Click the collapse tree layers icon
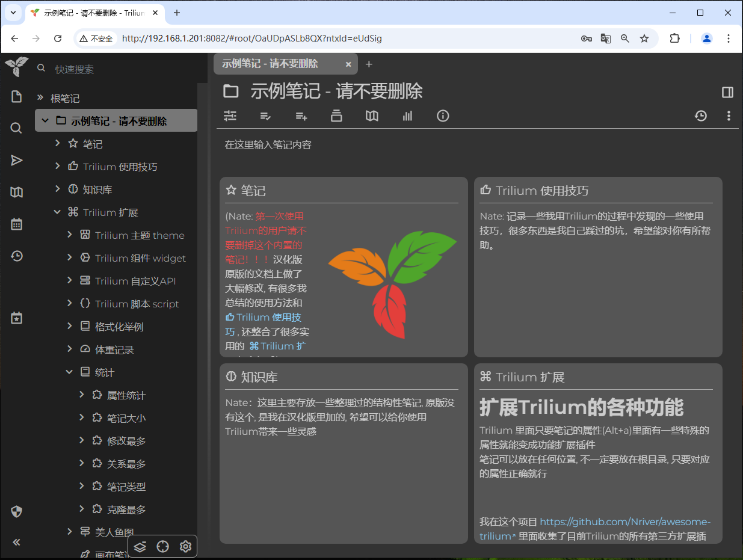The image size is (743, 560). 140,546
